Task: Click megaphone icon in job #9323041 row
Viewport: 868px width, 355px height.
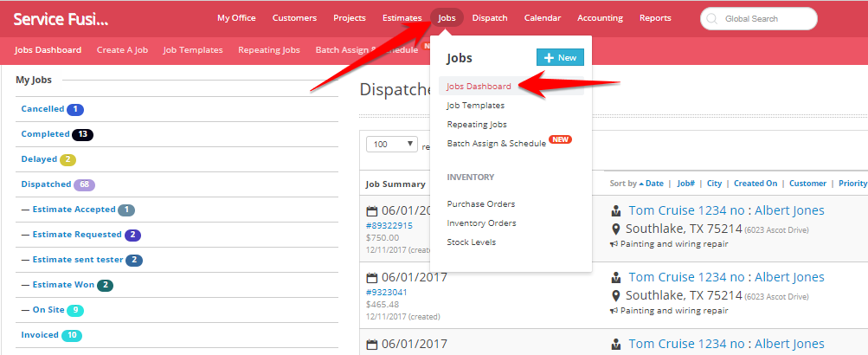Action: [x=614, y=311]
